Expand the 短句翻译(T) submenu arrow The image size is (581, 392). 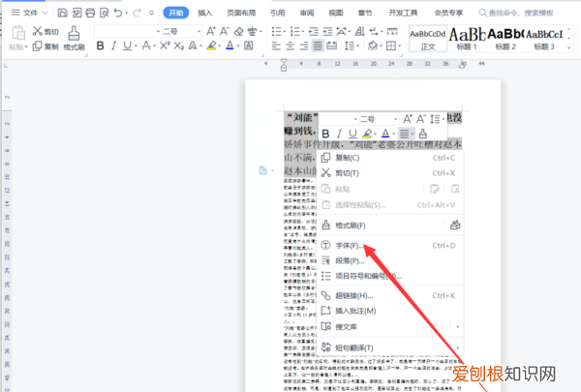pyautogui.click(x=458, y=347)
